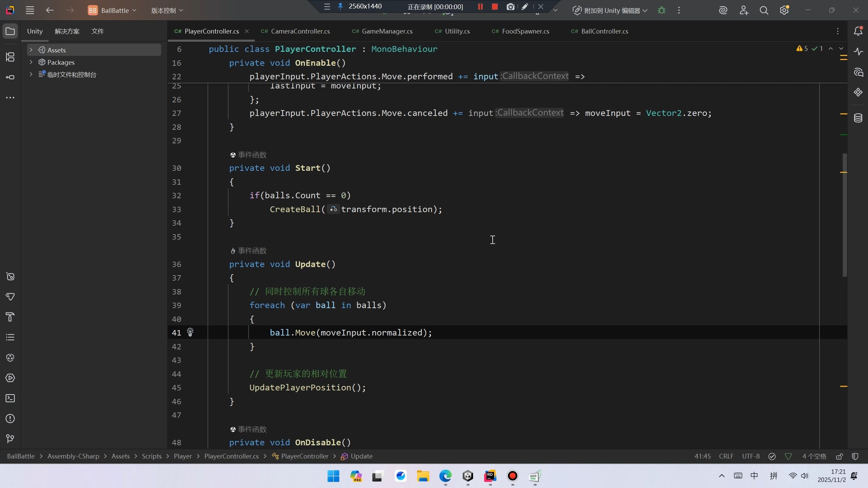Open the Git tool window icon
Screen dimensions: 868x488
(10, 439)
